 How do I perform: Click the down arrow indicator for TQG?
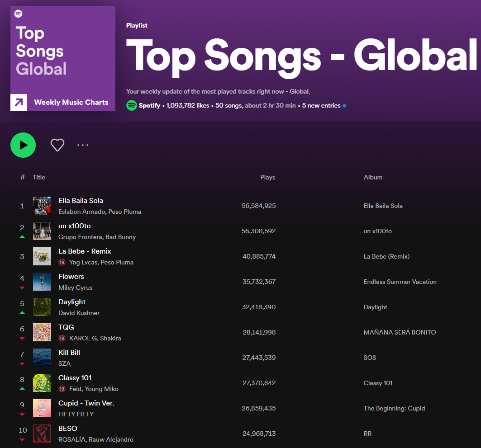[22, 338]
